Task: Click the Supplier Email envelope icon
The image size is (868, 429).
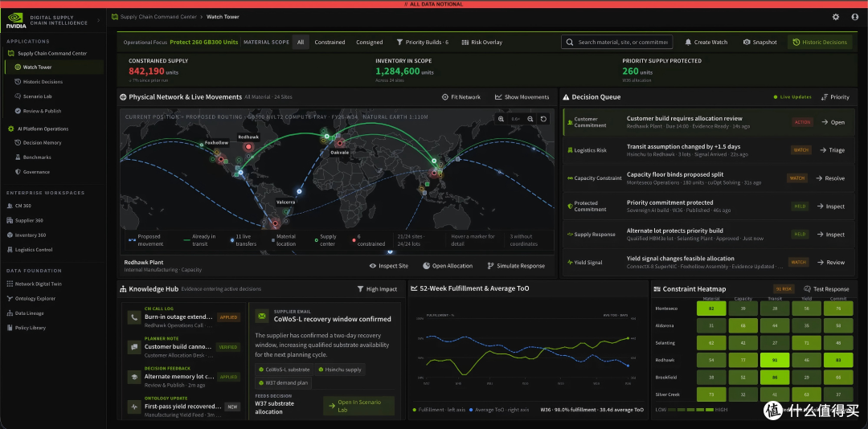Action: tap(262, 317)
